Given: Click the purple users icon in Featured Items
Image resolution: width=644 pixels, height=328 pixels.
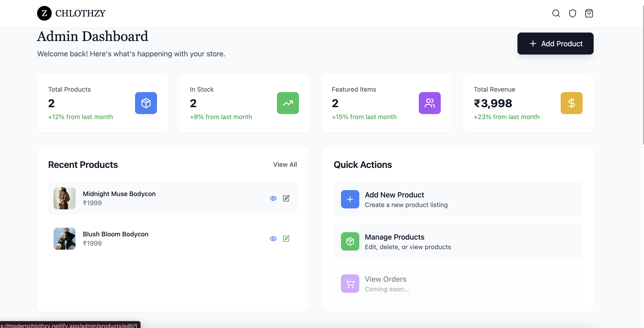Looking at the screenshot, I should [x=429, y=103].
